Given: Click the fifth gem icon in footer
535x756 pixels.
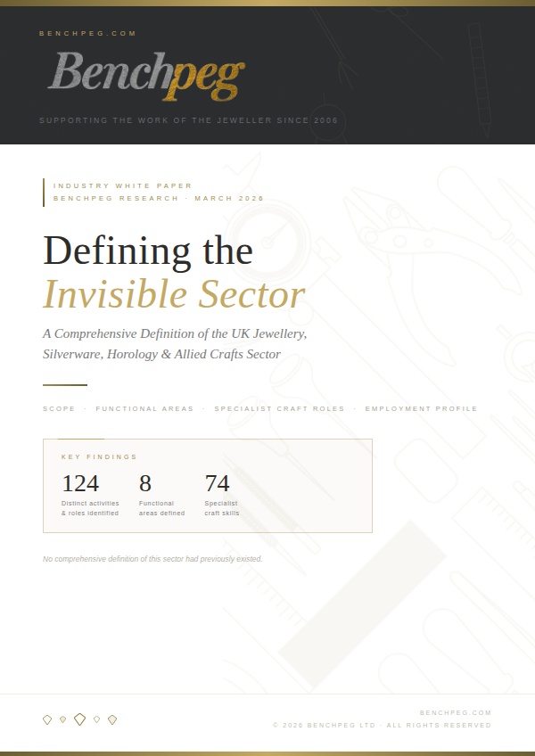Looking at the screenshot, I should [x=112, y=719].
